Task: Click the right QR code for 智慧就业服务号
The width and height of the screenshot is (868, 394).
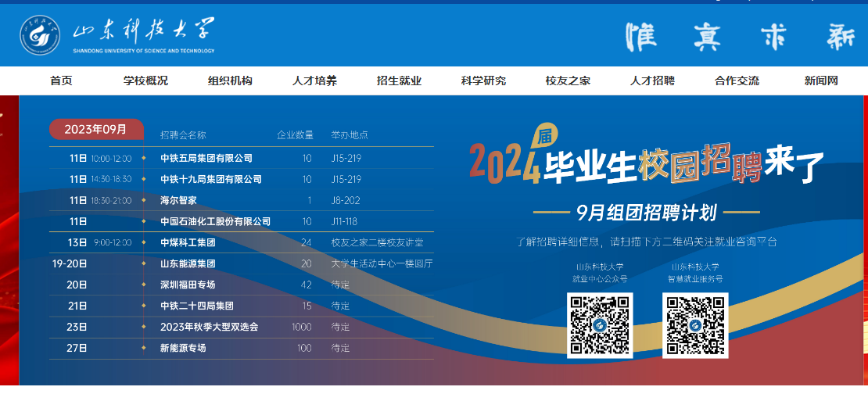Action: [695, 325]
